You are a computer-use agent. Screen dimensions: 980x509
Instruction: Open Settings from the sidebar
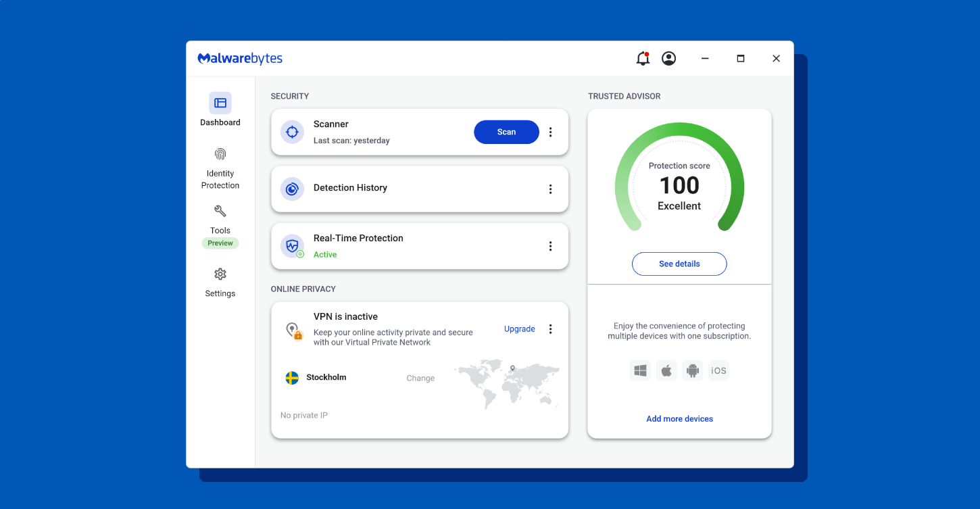click(x=220, y=282)
